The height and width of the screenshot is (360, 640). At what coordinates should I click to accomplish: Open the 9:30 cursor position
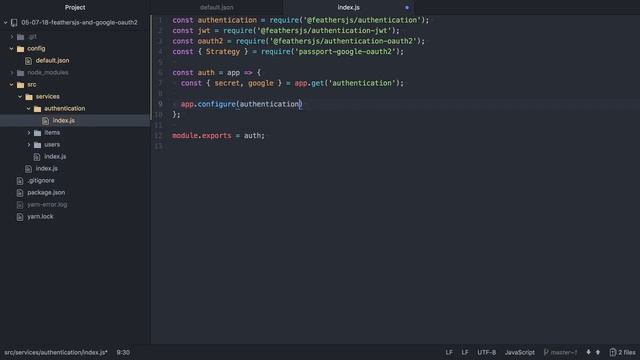(x=123, y=352)
